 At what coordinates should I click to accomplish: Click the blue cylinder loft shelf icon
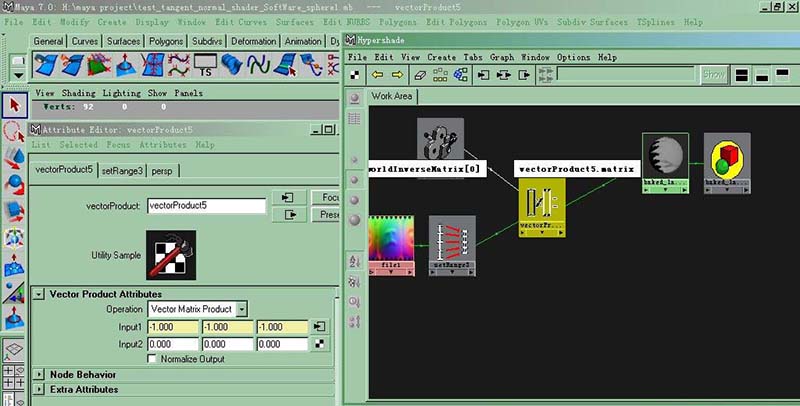click(x=231, y=65)
